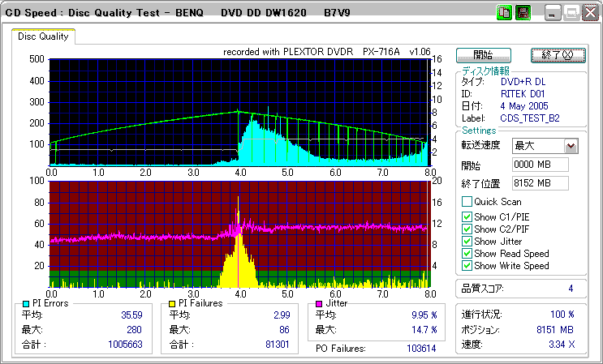Image resolution: width=603 pixels, height=364 pixels.
Task: Disable Show Jitter option
Action: 467,241
